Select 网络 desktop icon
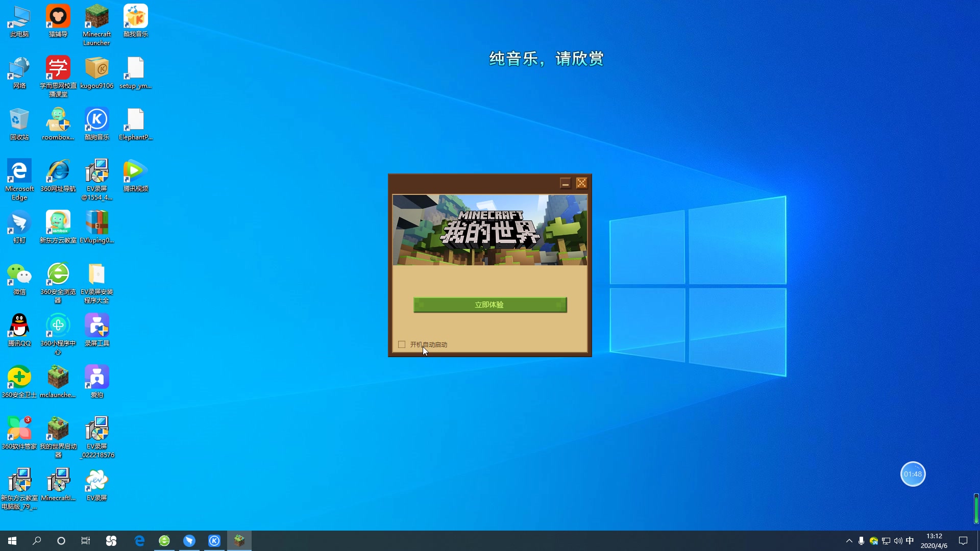 [x=19, y=73]
